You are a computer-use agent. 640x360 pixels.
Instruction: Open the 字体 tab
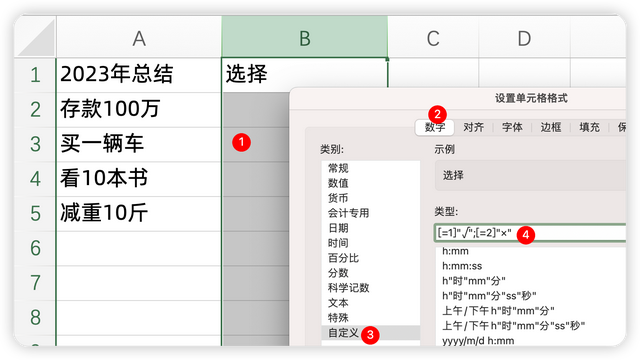512,127
